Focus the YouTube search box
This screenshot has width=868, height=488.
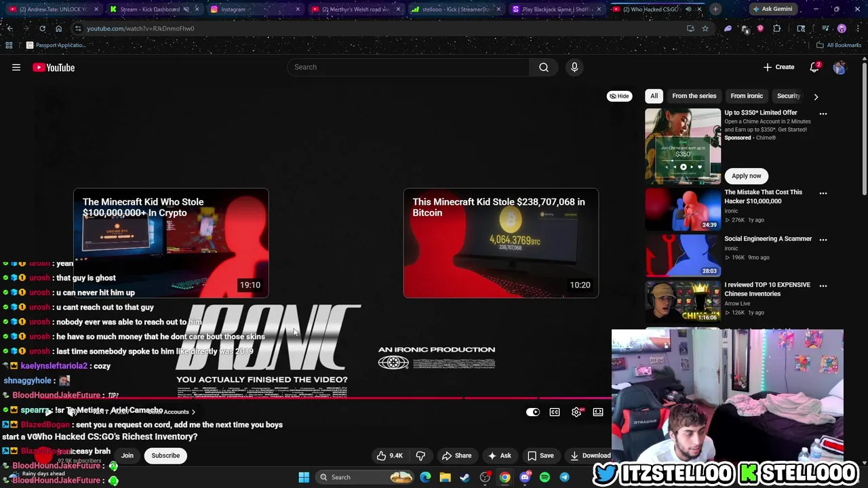pos(408,67)
